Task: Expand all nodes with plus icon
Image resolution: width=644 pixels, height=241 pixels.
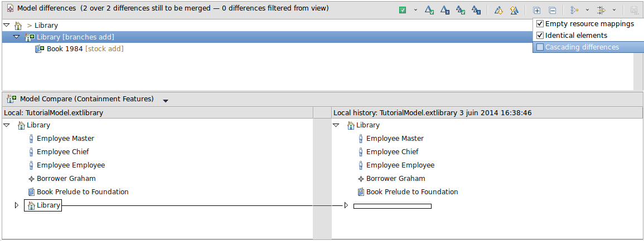Action: click(536, 10)
